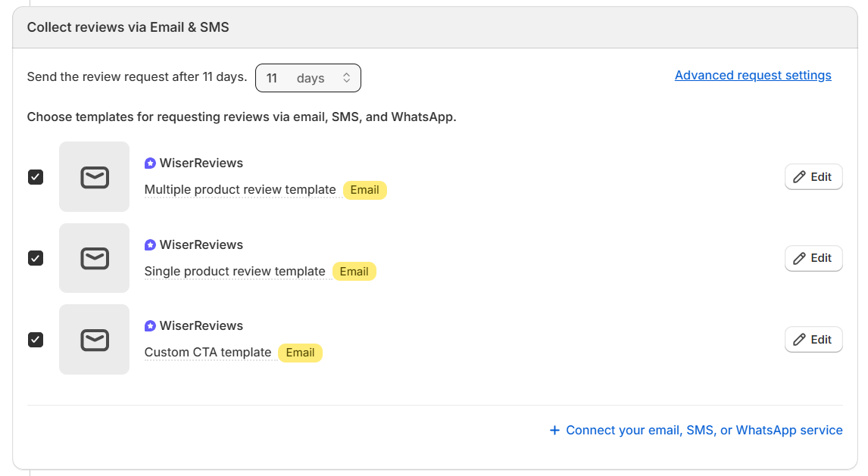
Task: Click Email badge beside Multiple product review template
Action: 364,190
